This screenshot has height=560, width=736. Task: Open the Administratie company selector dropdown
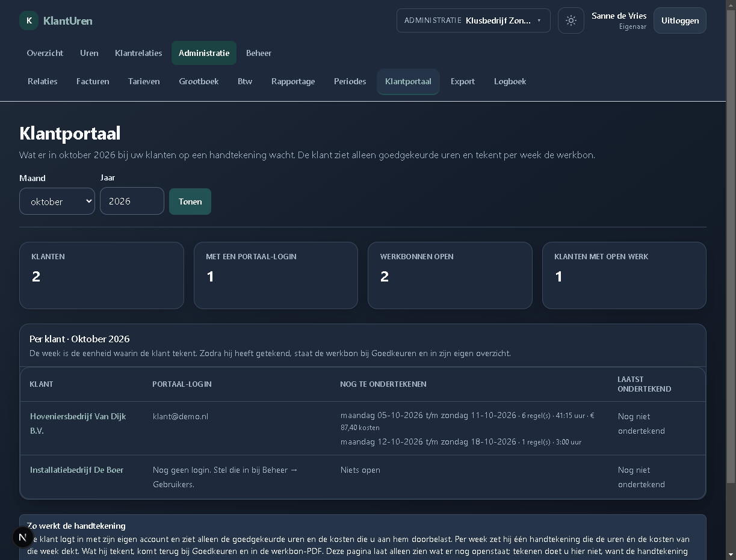click(x=474, y=20)
